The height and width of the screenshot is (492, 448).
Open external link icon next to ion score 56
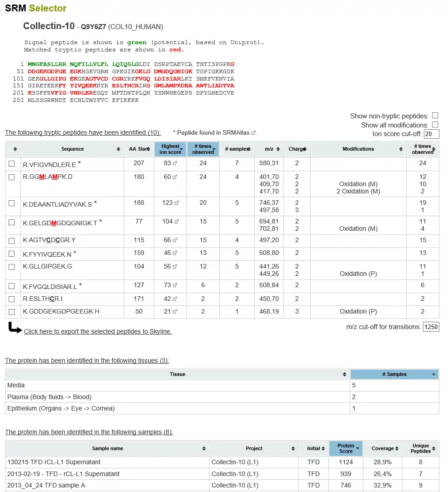[x=175, y=266]
